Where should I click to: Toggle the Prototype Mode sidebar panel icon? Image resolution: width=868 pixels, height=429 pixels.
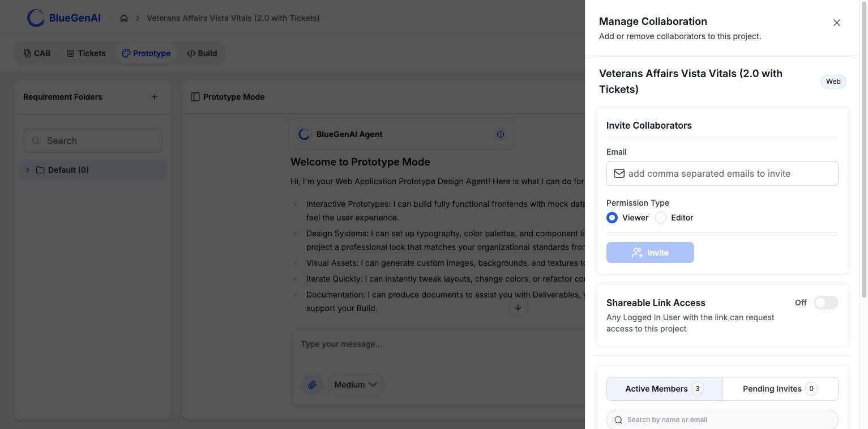click(x=195, y=97)
